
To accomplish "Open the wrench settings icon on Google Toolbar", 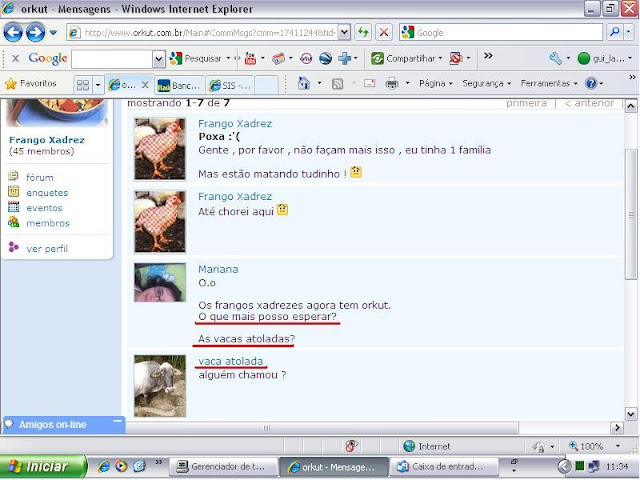I will [x=555, y=58].
